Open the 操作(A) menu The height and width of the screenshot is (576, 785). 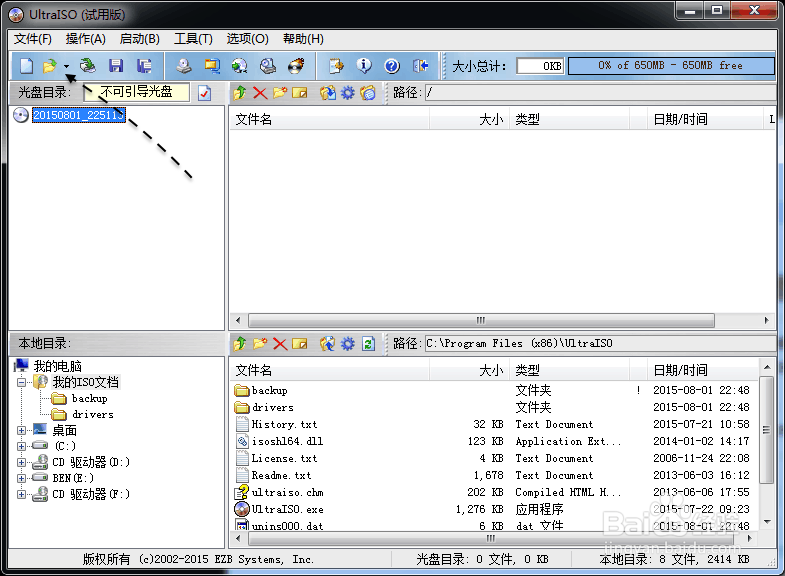86,39
